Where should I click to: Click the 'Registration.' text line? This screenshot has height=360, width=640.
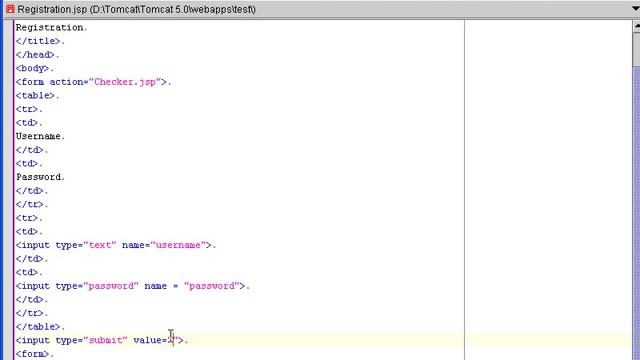pos(51,27)
